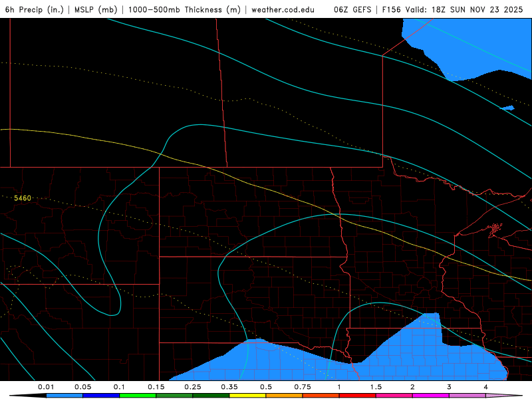
Task: Click the legend value 4
Action: 485,387
